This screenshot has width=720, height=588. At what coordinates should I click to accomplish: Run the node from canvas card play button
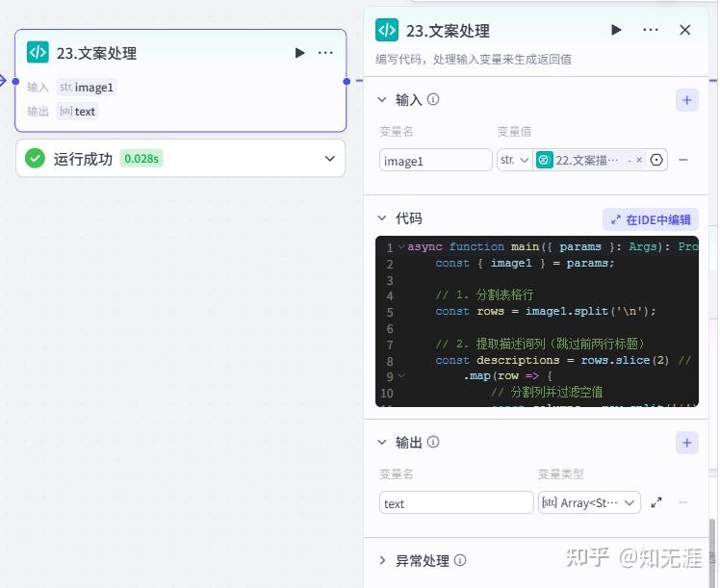click(300, 53)
